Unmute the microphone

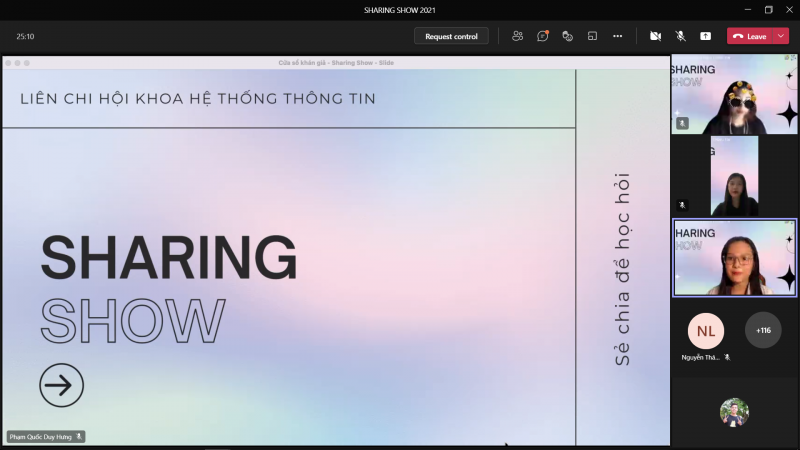680,36
